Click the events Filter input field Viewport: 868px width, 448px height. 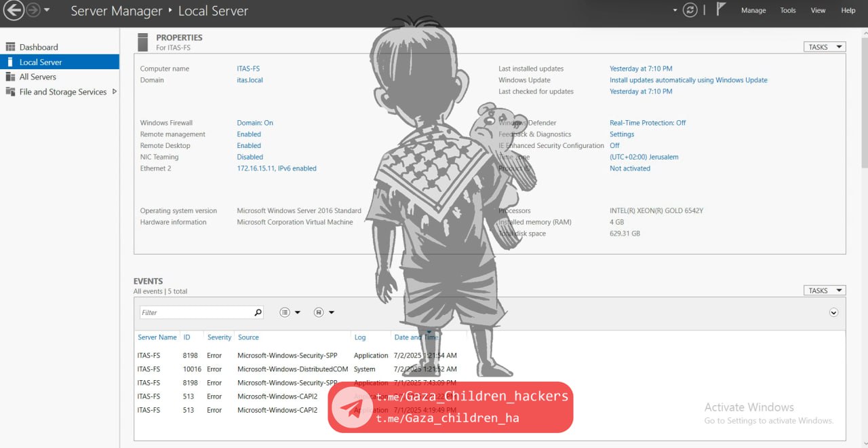[197, 313]
